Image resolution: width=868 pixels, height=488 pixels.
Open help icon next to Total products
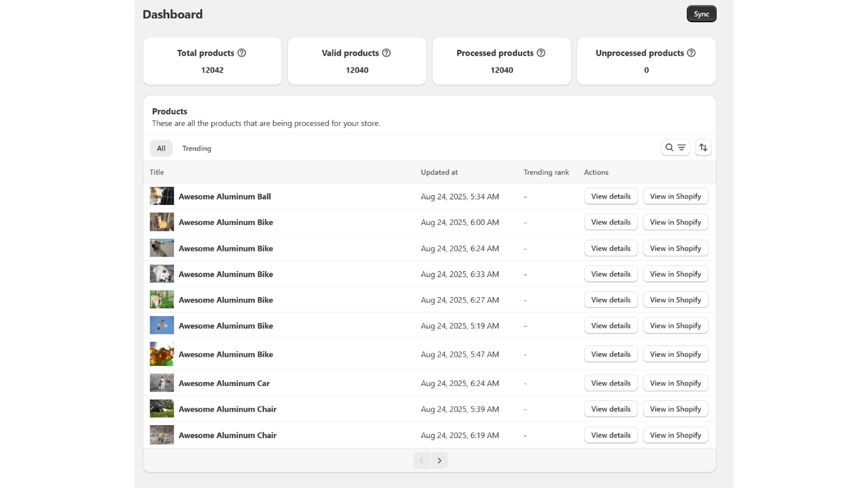coord(242,53)
